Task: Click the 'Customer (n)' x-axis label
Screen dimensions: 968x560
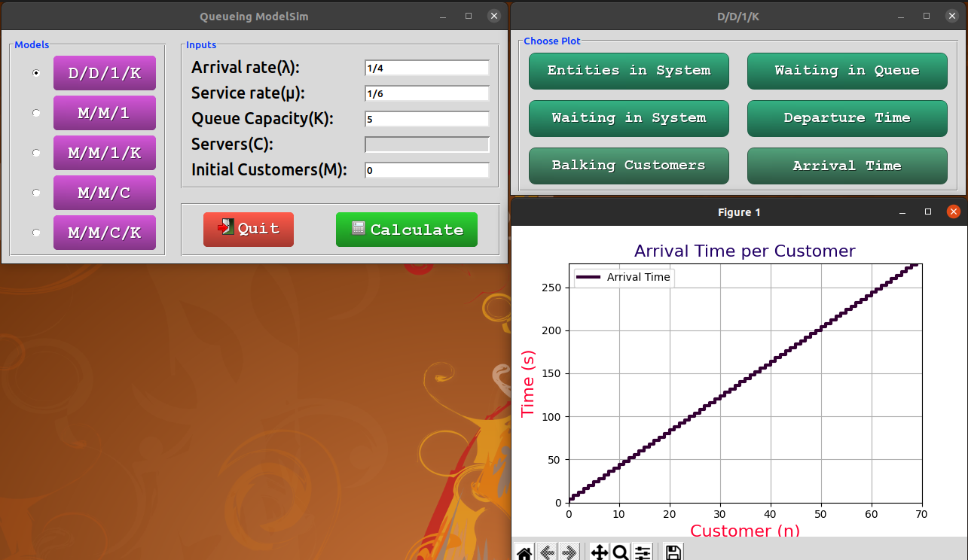Action: [745, 531]
